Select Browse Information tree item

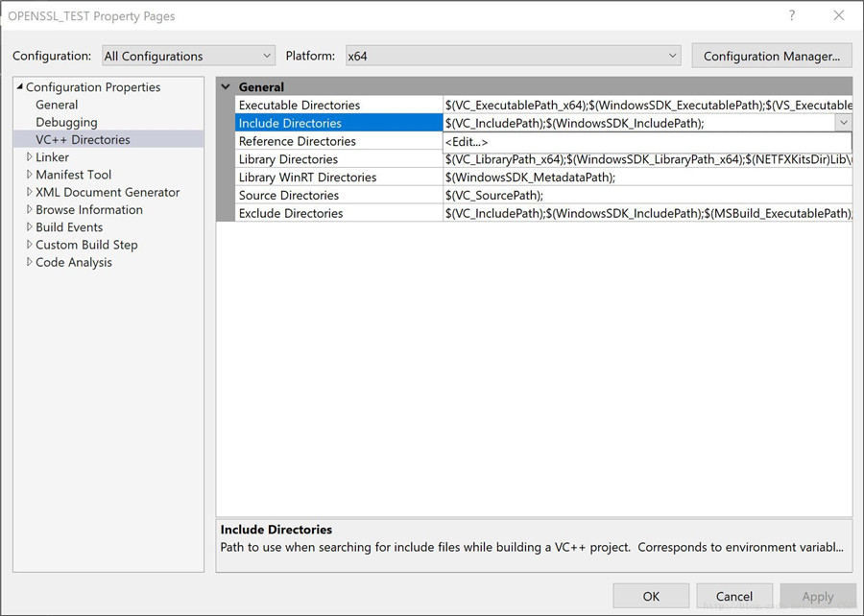coord(89,210)
